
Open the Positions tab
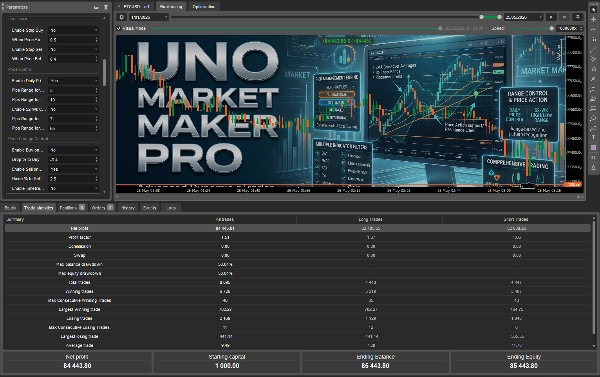pyautogui.click(x=72, y=208)
